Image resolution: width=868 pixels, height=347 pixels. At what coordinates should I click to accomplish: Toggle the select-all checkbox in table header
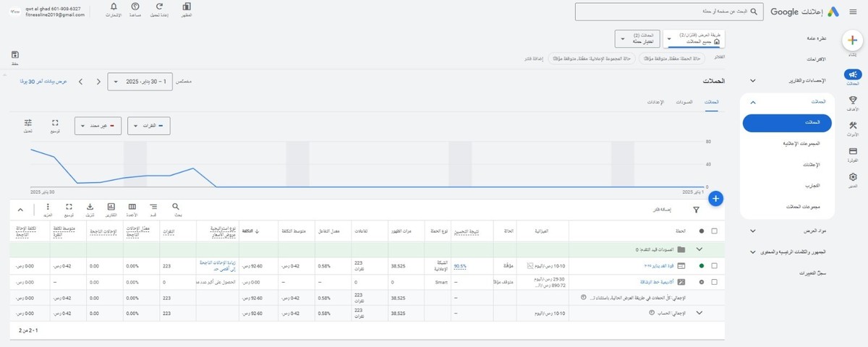coord(715,231)
